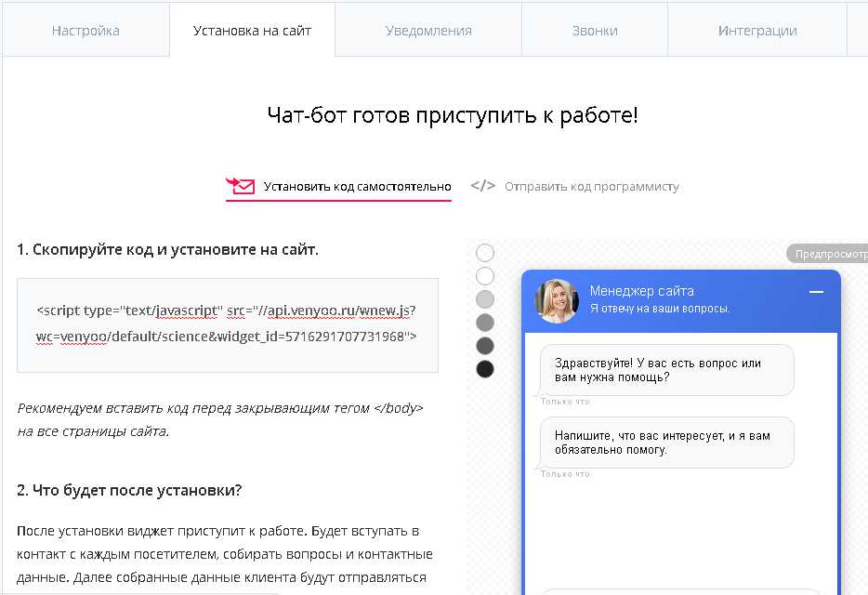Open the Настройка tab
The image size is (868, 595).
85,31
